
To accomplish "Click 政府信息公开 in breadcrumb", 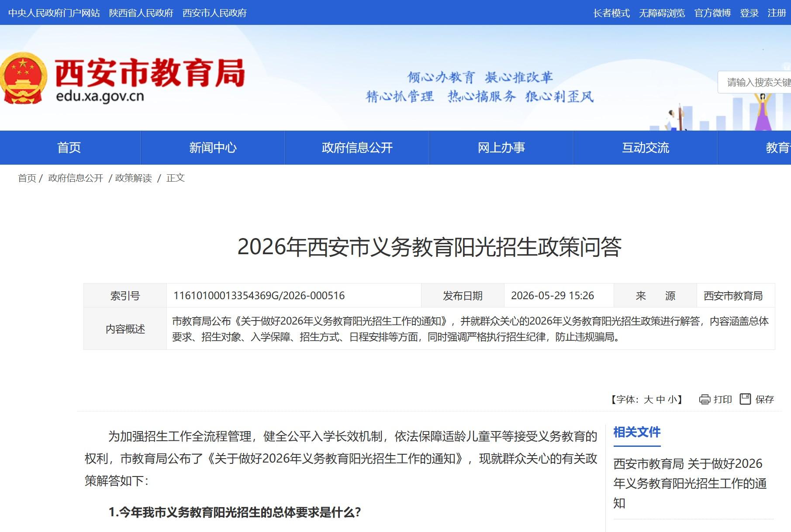I will click(76, 178).
